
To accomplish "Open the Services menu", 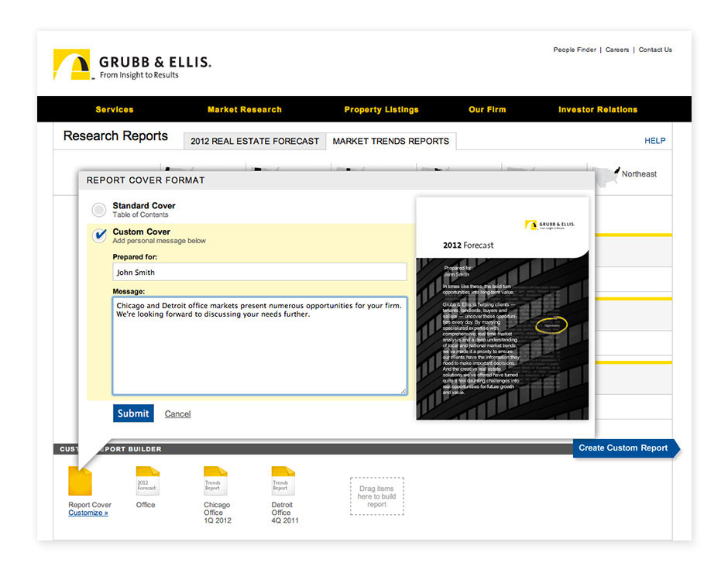I will click(114, 110).
